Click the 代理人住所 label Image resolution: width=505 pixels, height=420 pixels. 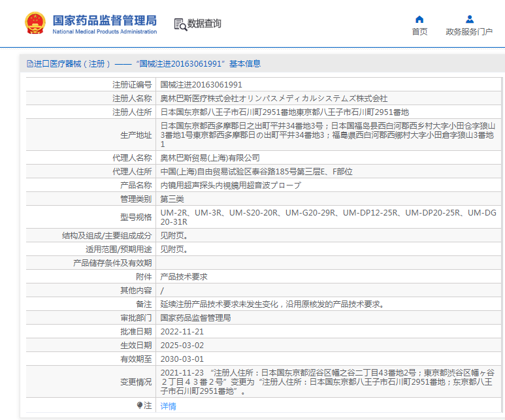pyautogui.click(x=132, y=171)
